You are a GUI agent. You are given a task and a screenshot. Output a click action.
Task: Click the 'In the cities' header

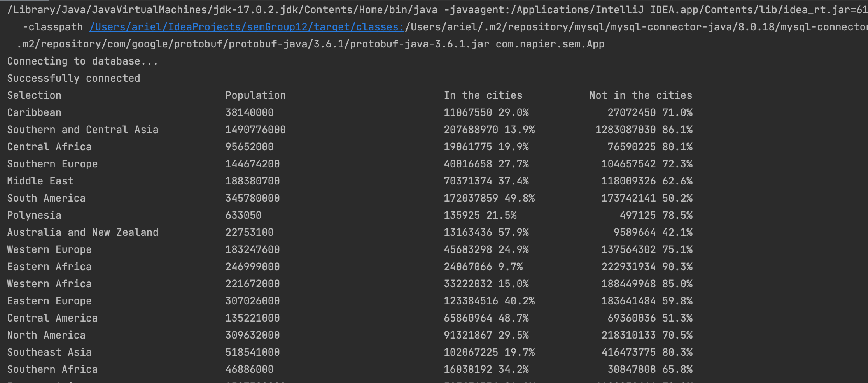coord(483,95)
